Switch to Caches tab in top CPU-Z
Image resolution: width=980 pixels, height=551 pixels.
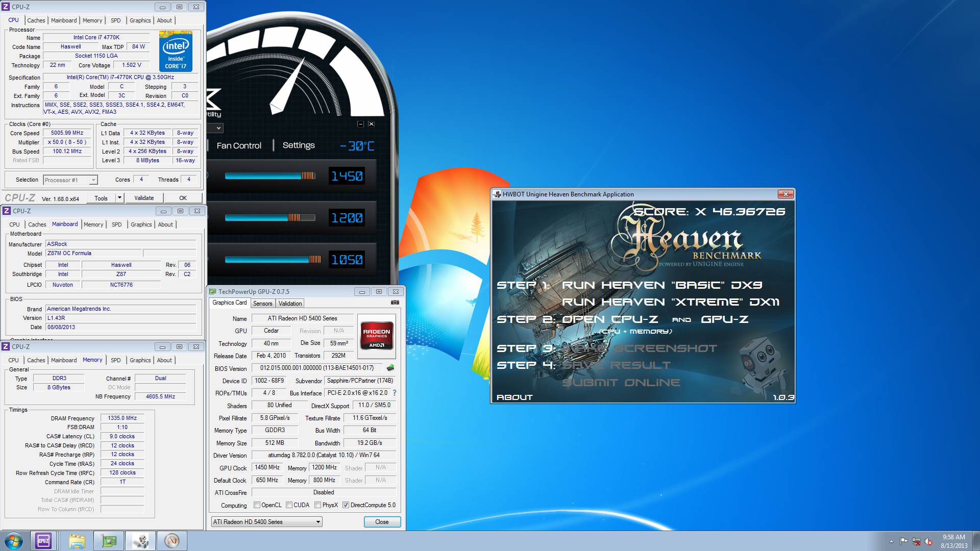[x=36, y=20]
